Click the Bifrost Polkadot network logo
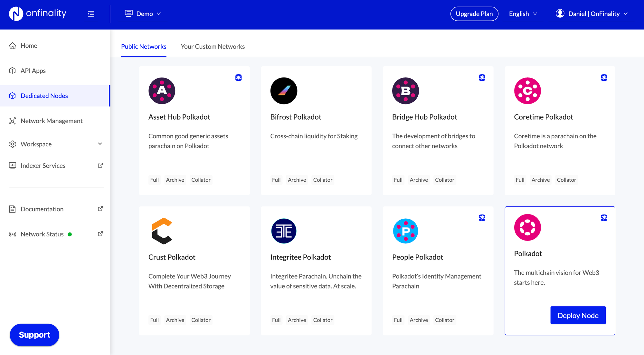This screenshot has width=644, height=355. pyautogui.click(x=284, y=91)
